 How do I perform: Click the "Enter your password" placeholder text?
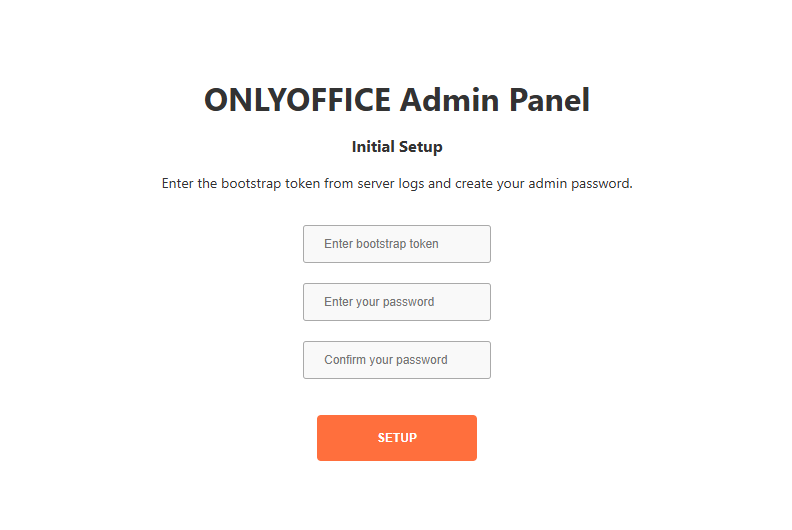click(379, 302)
